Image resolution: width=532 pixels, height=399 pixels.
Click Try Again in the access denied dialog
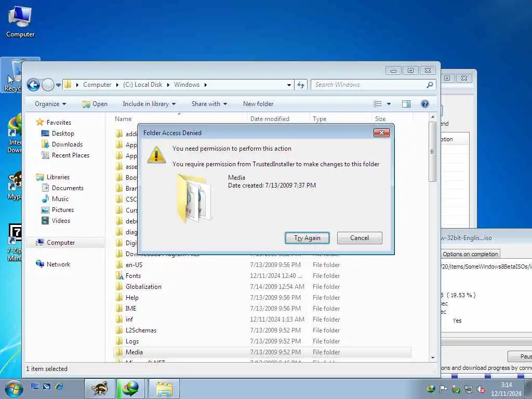(307, 238)
